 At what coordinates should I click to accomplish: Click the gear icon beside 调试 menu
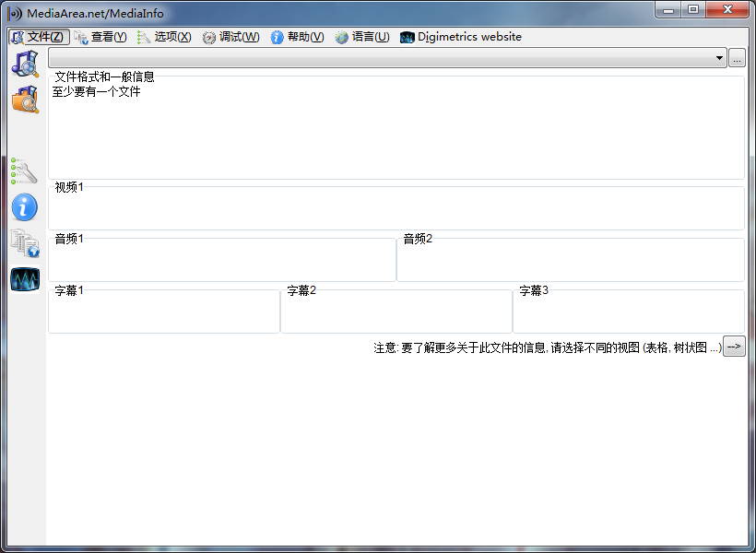pos(210,37)
